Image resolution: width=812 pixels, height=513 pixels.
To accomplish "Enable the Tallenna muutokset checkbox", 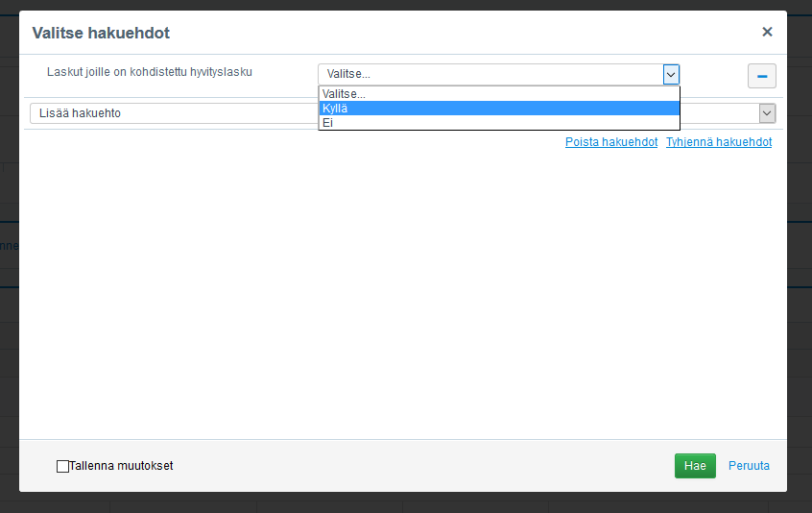I will [x=63, y=466].
